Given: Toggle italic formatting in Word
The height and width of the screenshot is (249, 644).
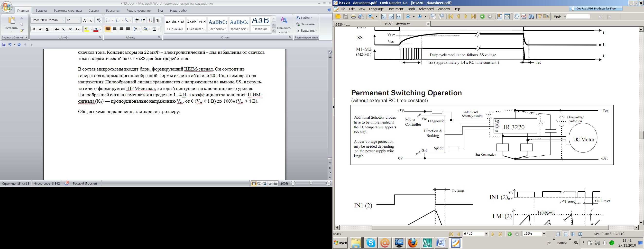Looking at the screenshot, I should click(x=40, y=29).
